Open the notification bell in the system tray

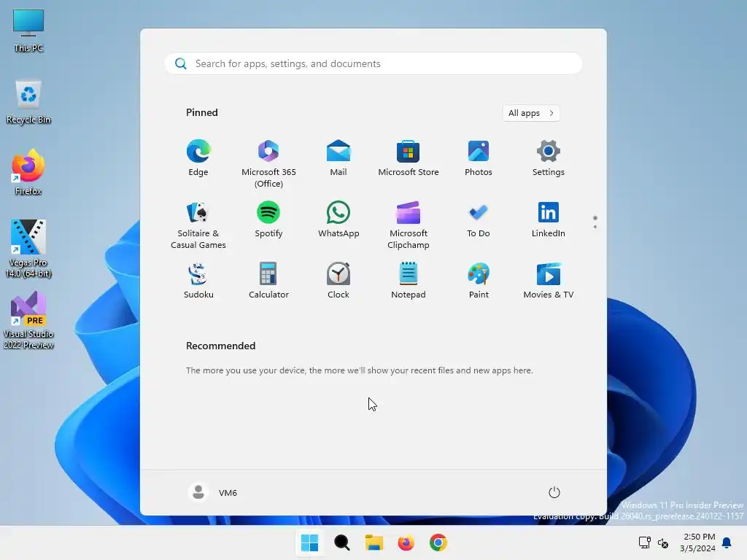(727, 542)
